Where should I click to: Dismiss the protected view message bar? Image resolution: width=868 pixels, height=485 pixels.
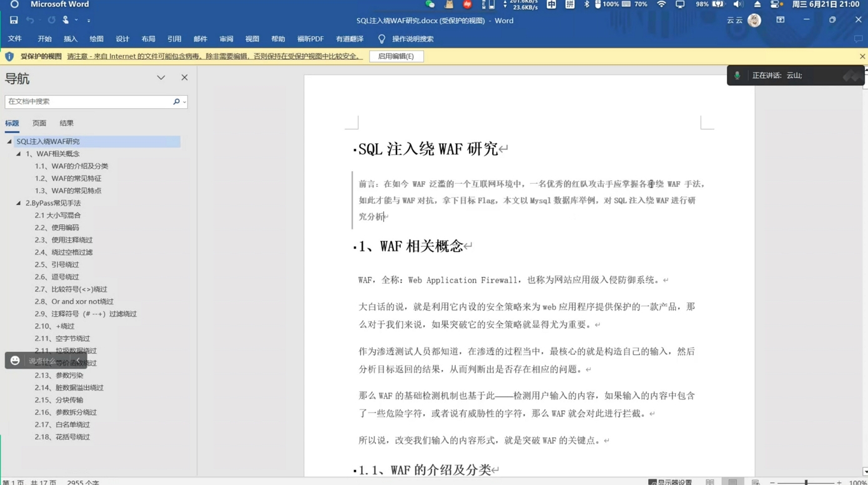coord(862,56)
